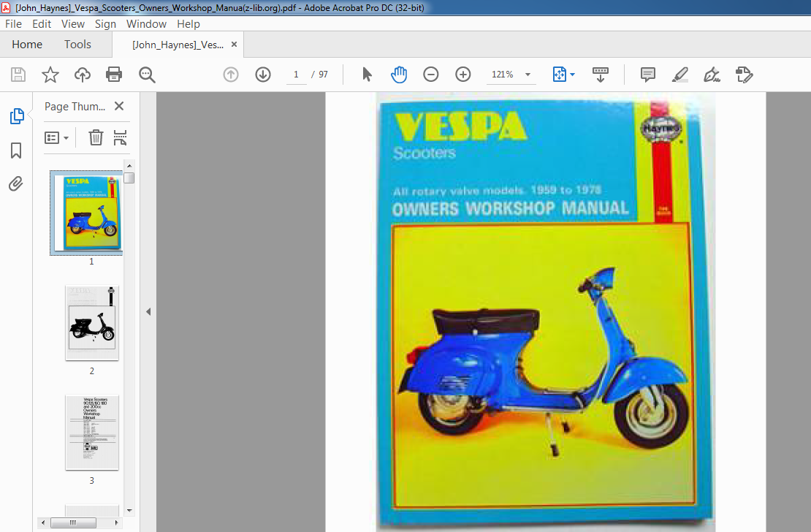
Task: Open the View menu
Action: [73, 24]
